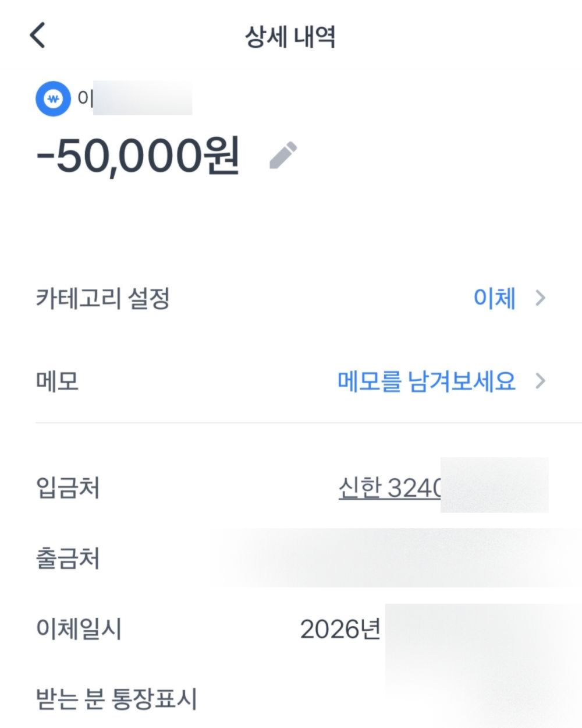The image size is (582, 728).
Task: Open the 신한 3240 account link
Action: coord(390,487)
